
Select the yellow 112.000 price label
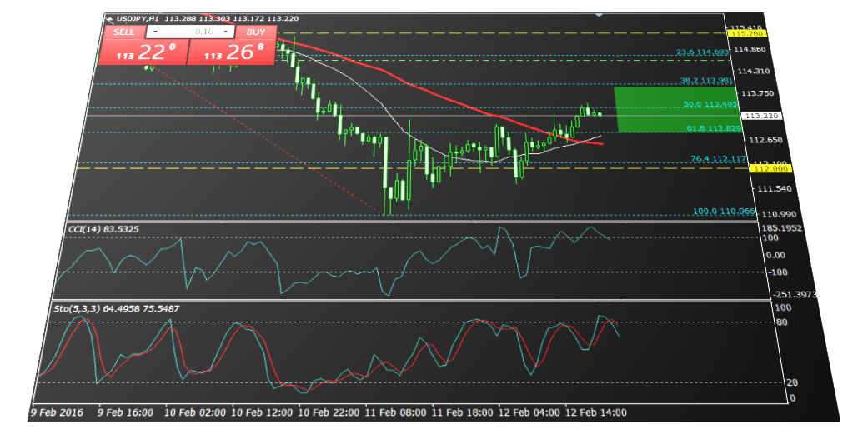[771, 168]
